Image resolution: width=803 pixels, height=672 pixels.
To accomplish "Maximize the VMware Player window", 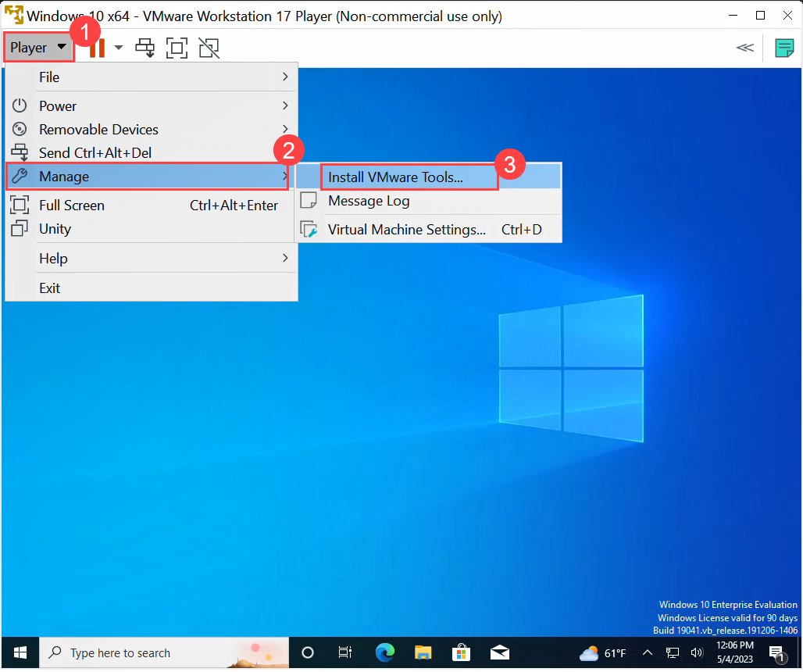I will tap(761, 16).
